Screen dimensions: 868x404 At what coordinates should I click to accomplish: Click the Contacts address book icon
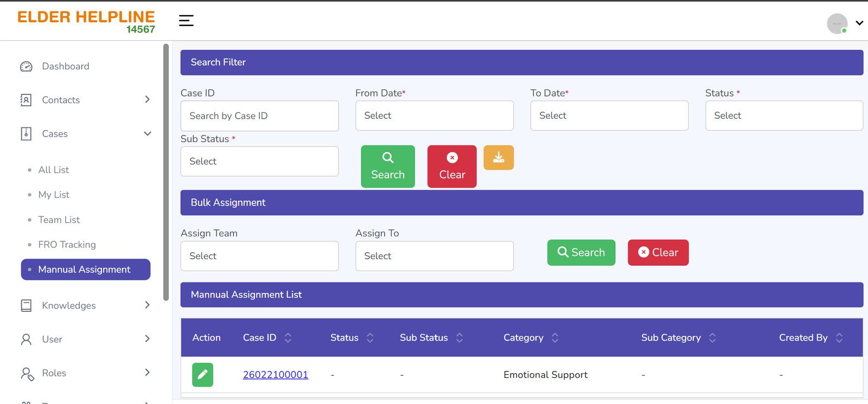click(26, 100)
